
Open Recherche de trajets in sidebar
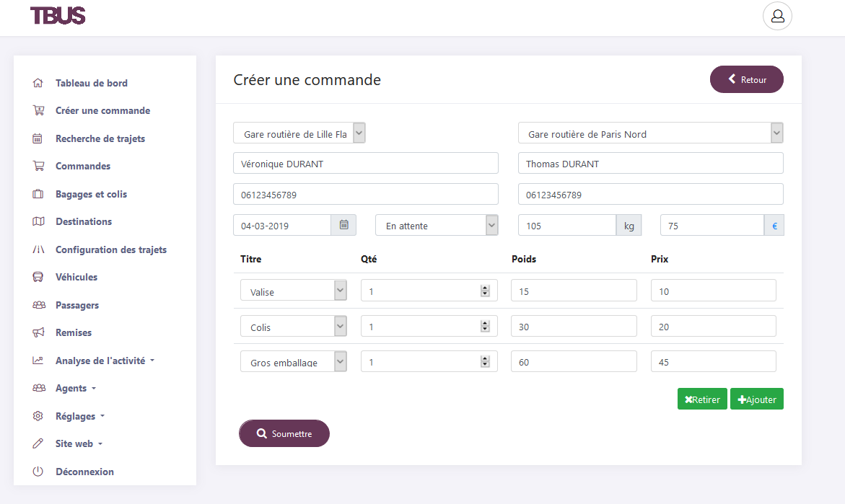click(100, 138)
